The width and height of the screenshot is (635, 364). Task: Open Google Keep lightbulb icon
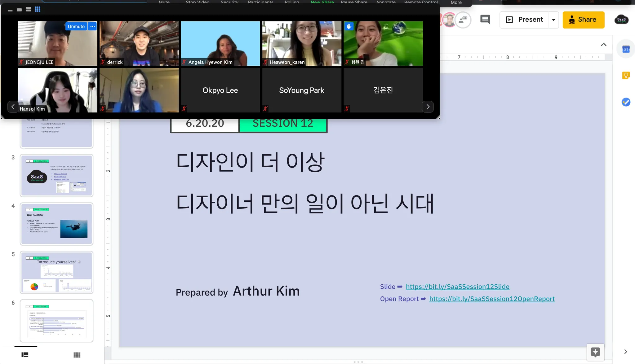626,76
